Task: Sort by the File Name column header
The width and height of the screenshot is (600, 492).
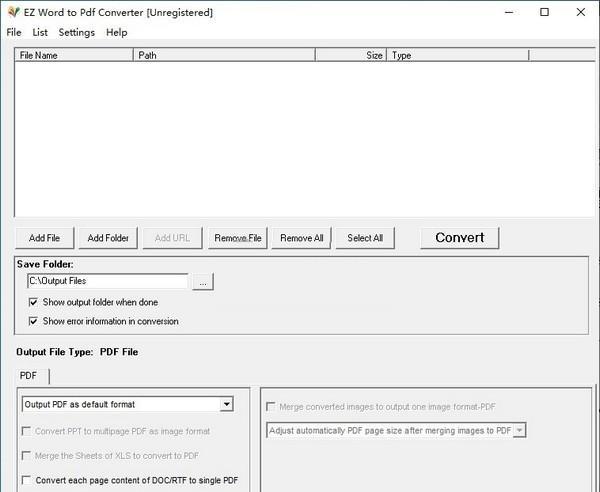Action: coord(74,55)
